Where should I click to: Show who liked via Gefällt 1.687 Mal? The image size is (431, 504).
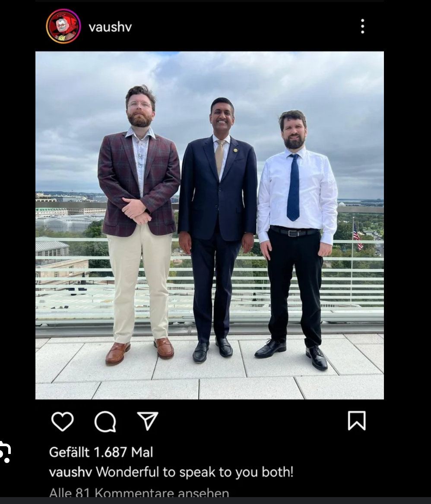pyautogui.click(x=101, y=452)
